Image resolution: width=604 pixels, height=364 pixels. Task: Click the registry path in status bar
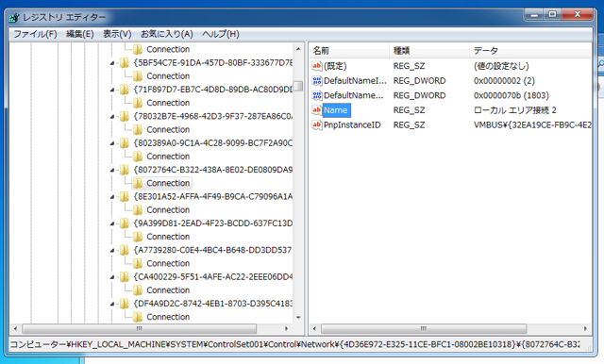[x=294, y=344]
